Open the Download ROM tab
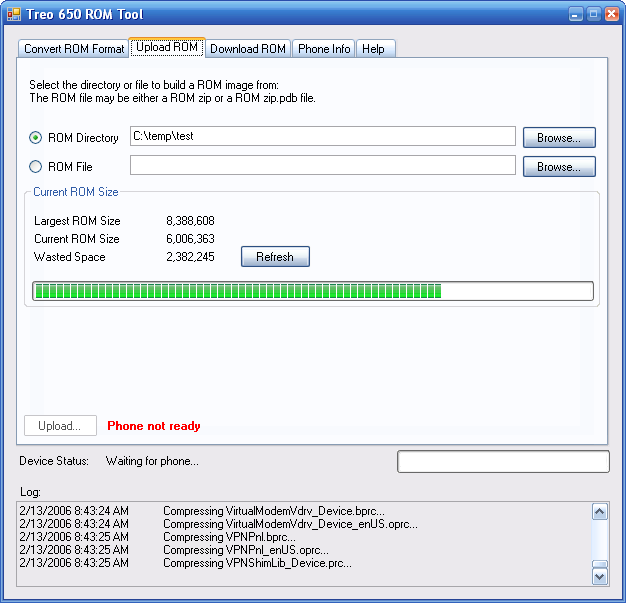Viewport: 626px width, 603px height. click(248, 49)
